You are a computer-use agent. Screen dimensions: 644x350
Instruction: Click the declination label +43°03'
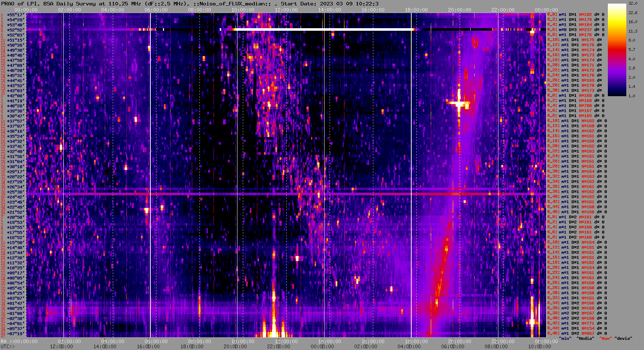(15, 91)
